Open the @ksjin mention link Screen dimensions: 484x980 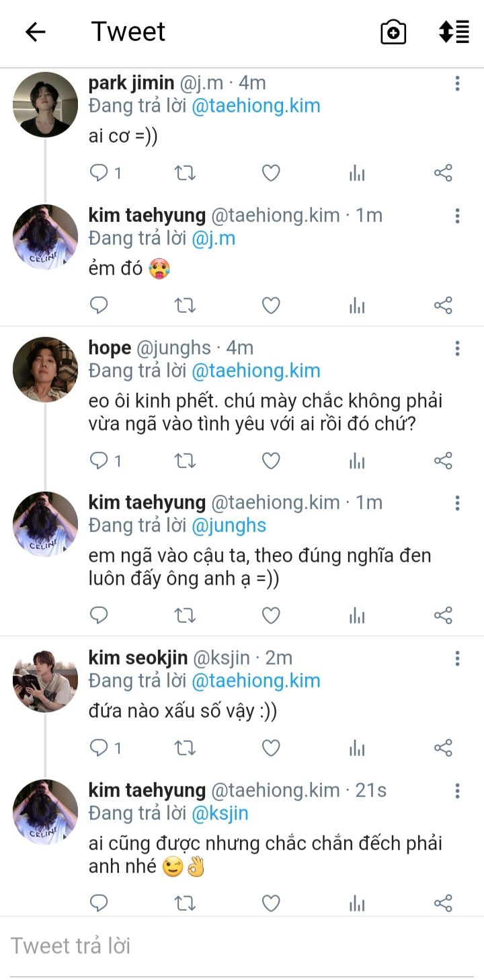pos(220,813)
